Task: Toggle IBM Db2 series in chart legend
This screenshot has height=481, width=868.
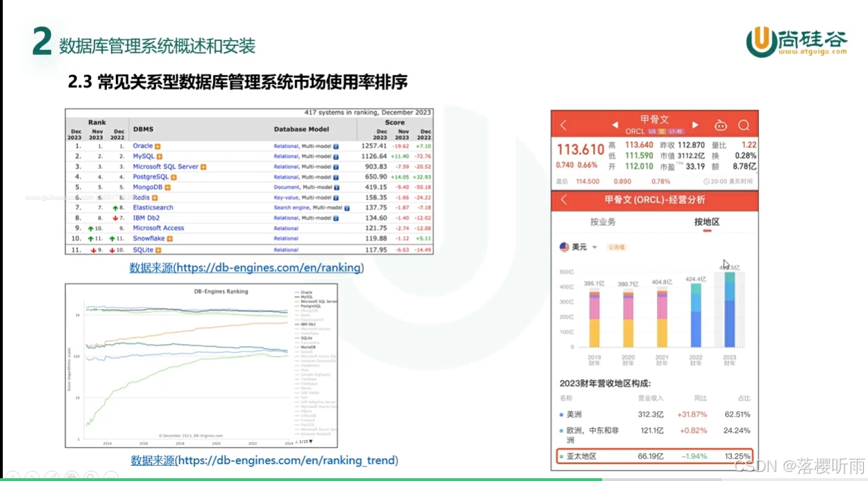Action: point(305,324)
